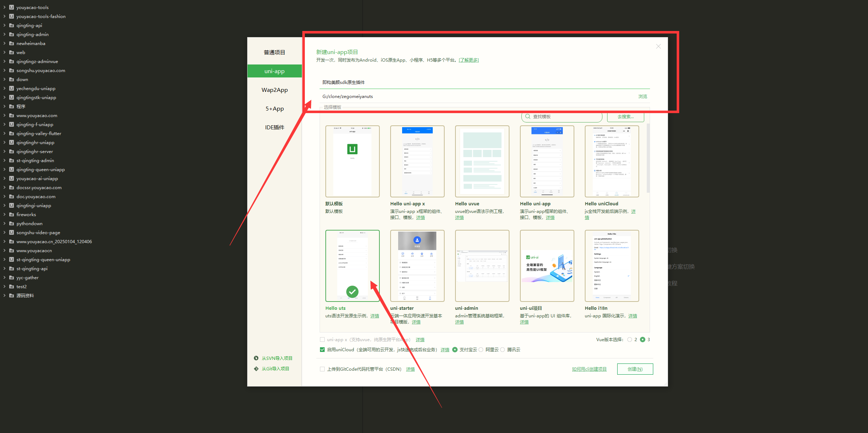
Task: Select Vue version 3 radio button
Action: [642, 339]
